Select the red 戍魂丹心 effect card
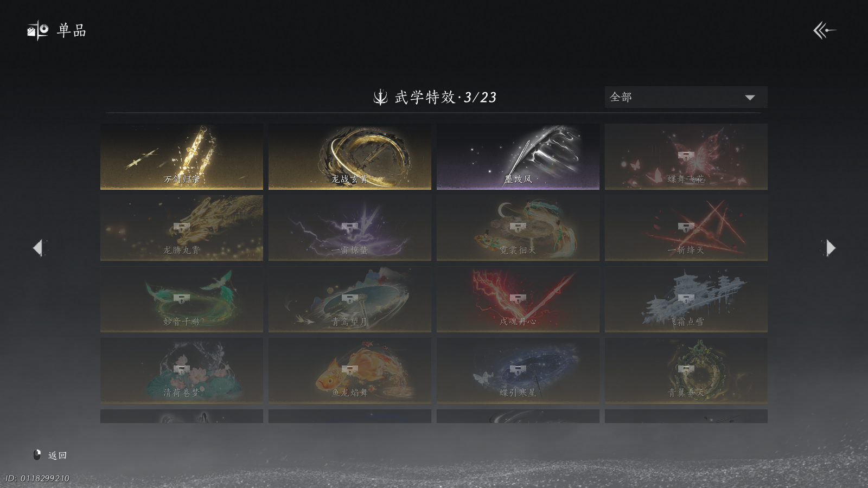The image size is (868, 488). click(x=518, y=299)
